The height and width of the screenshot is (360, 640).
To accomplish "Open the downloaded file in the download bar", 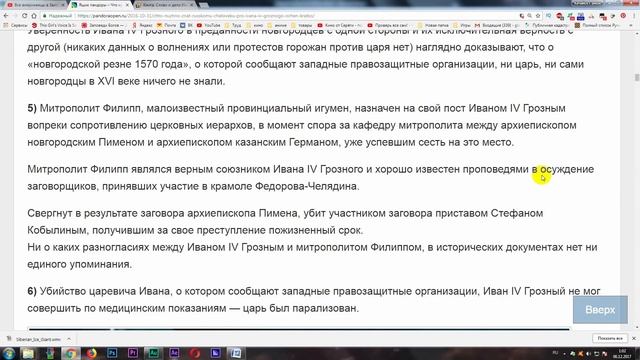I will point(35,339).
